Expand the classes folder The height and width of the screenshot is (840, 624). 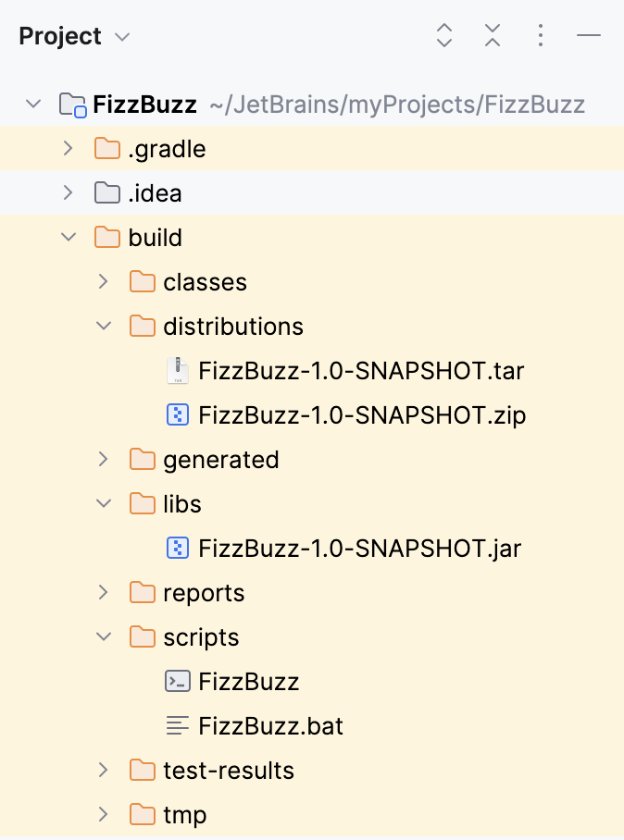coord(103,281)
